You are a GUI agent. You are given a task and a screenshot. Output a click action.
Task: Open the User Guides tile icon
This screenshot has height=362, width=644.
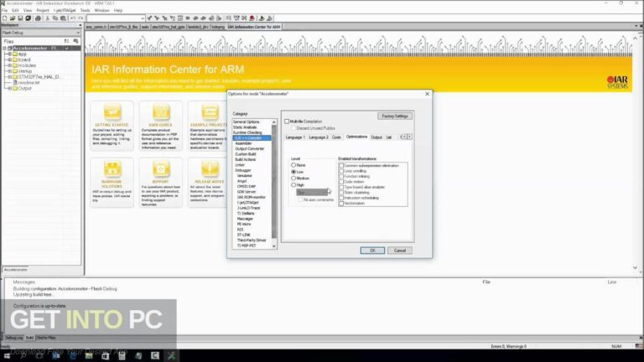click(161, 112)
